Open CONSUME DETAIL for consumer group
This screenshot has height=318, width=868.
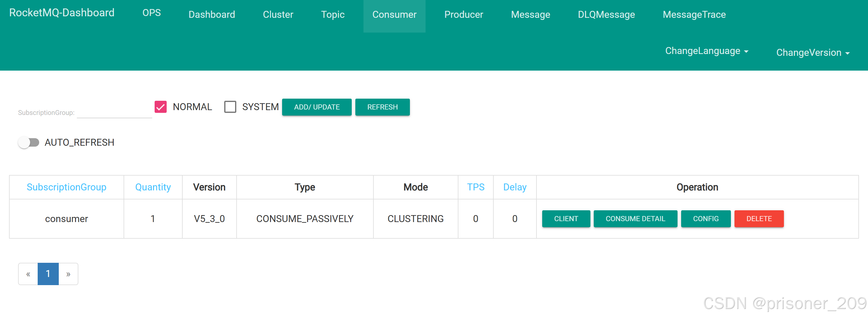pyautogui.click(x=635, y=219)
